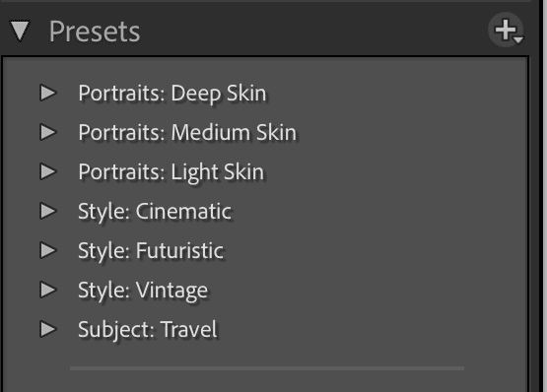Select the Portraits: Light Skin preset folder
547x392 pixels.
171,172
